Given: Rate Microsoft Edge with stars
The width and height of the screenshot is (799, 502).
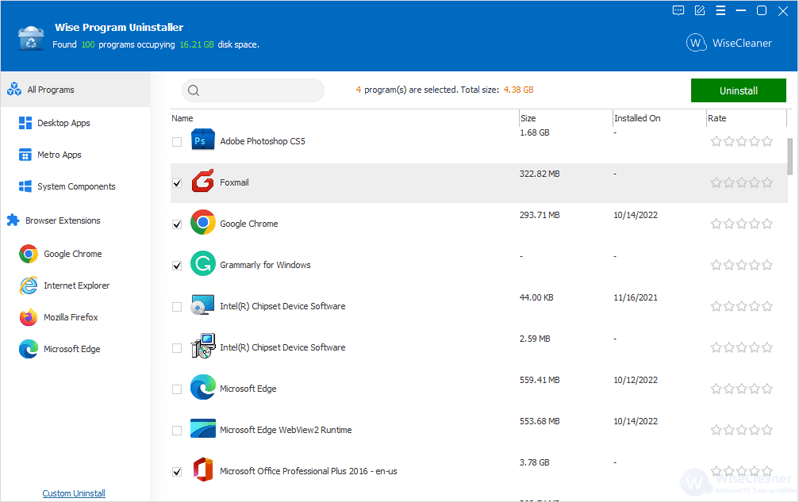Looking at the screenshot, I should click(x=741, y=389).
